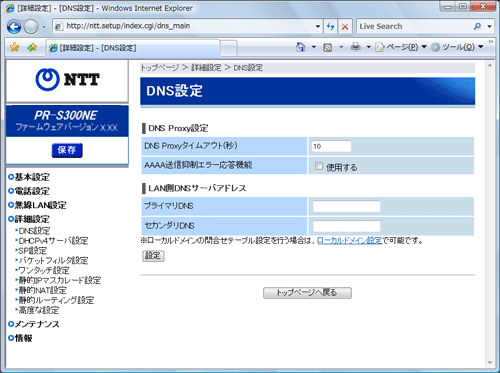Open 高度な設定 in the sidebar
Image resolution: width=500 pixels, height=373 pixels.
coord(39,310)
